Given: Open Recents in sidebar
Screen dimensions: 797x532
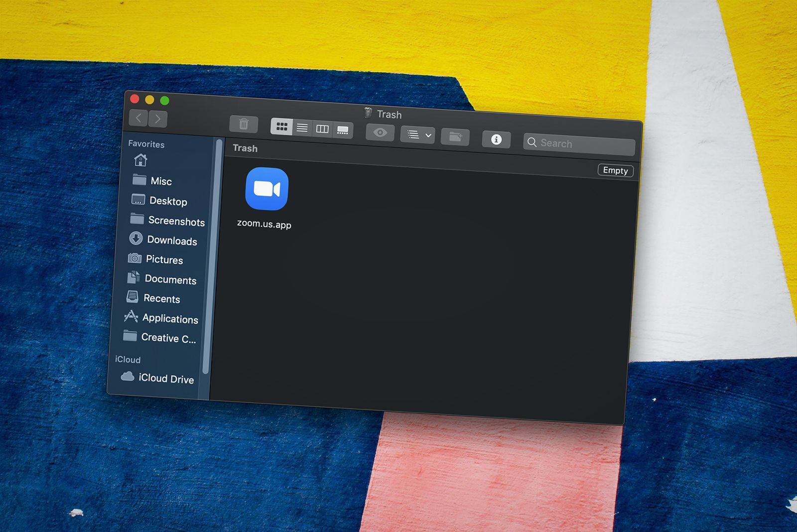Looking at the screenshot, I should [x=153, y=298].
